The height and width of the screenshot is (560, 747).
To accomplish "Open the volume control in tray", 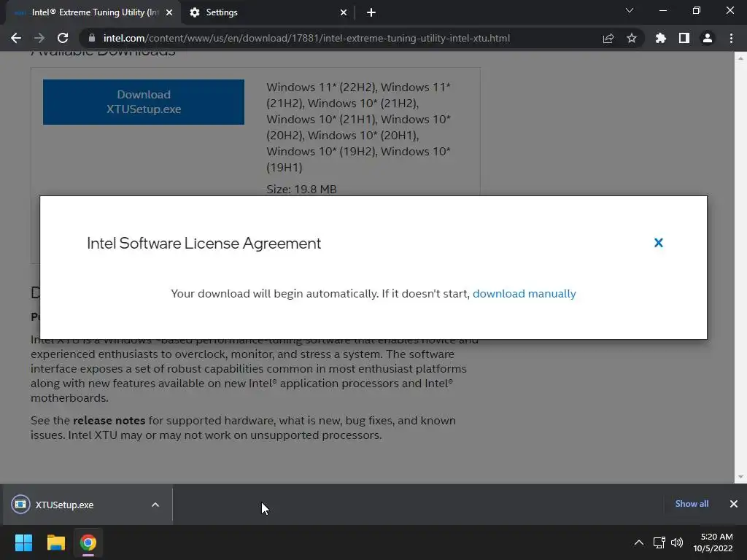I will pyautogui.click(x=676, y=542).
